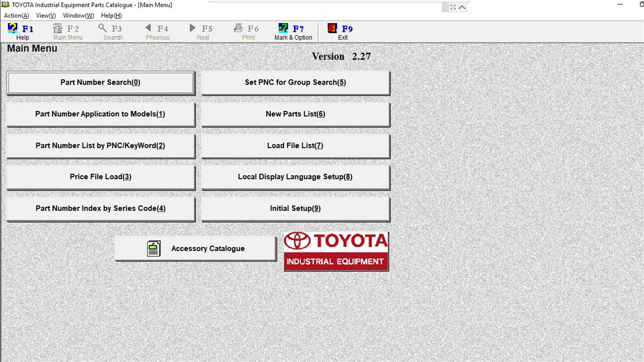Viewport: 644px width, 362px height.
Task: Click the F6 Print icon
Action: pos(238,28)
